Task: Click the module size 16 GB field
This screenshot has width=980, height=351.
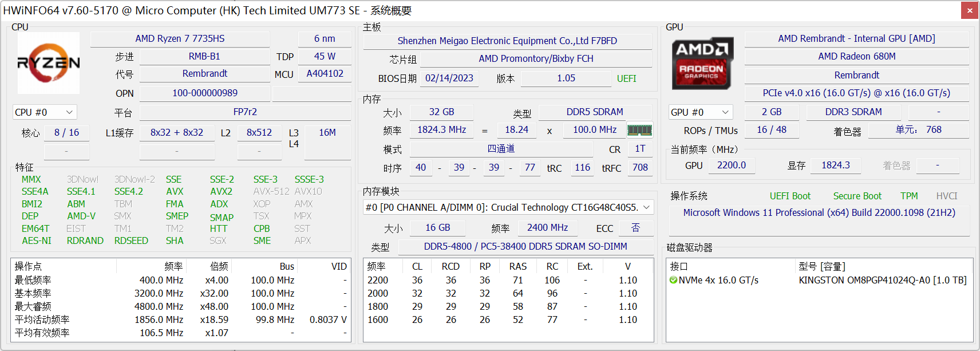Action: (x=437, y=227)
